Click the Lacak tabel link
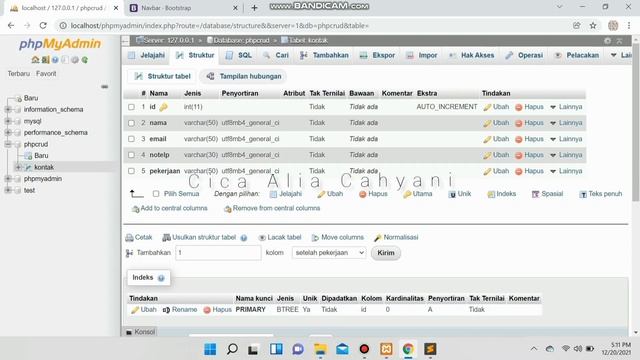The width and height of the screenshot is (640, 360). 280,238
